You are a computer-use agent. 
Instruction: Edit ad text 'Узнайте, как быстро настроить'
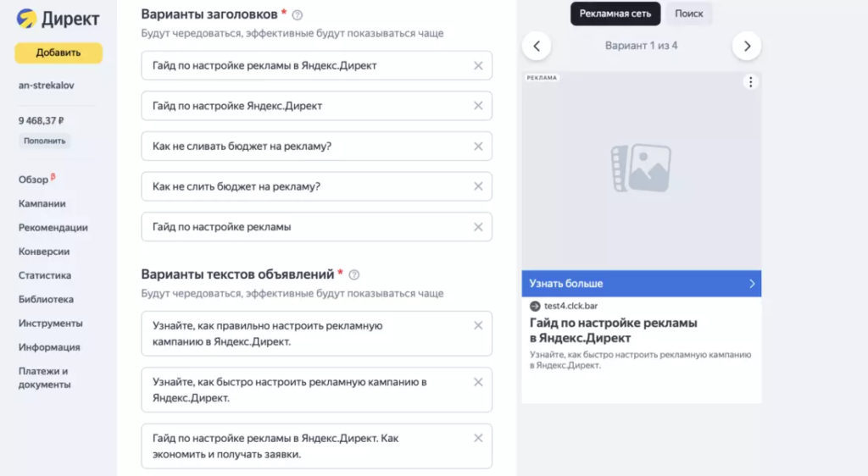pos(317,390)
